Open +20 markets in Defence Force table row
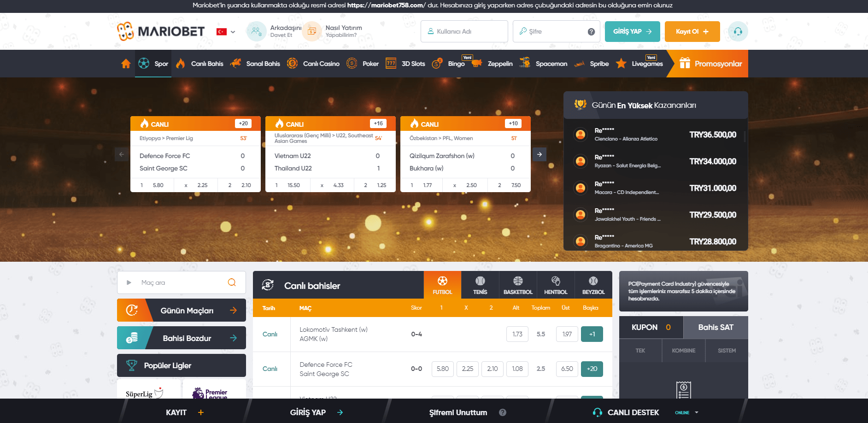 coord(592,369)
